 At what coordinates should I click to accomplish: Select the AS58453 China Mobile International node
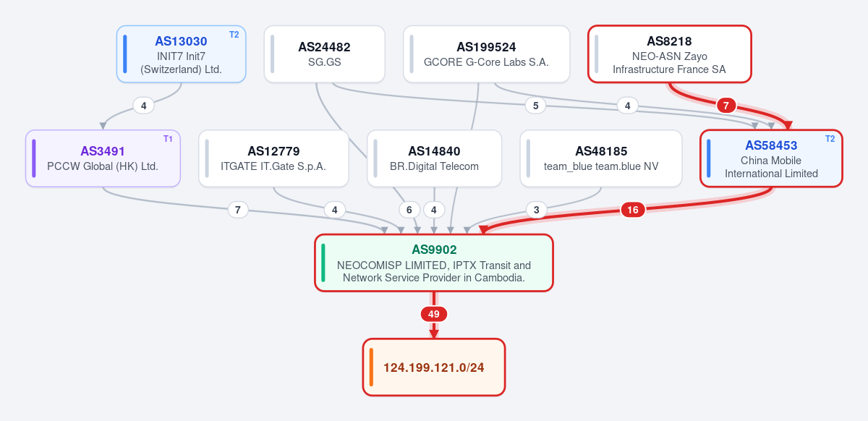coord(771,158)
